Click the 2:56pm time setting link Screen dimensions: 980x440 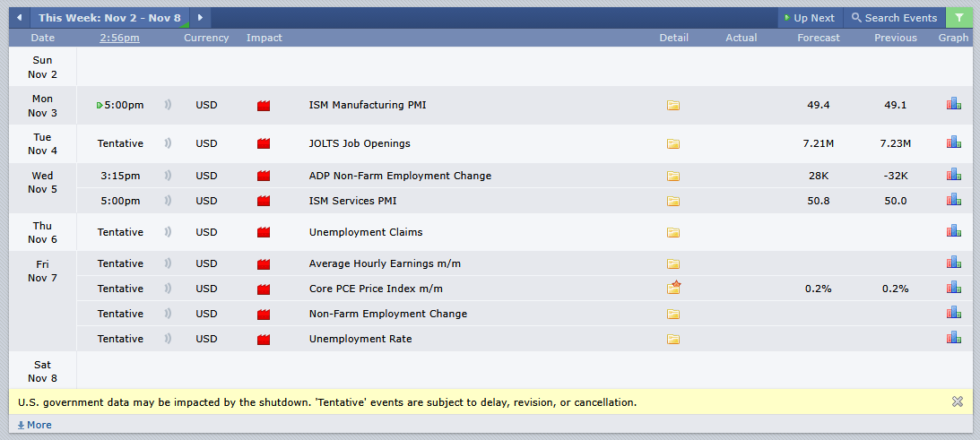pos(119,38)
